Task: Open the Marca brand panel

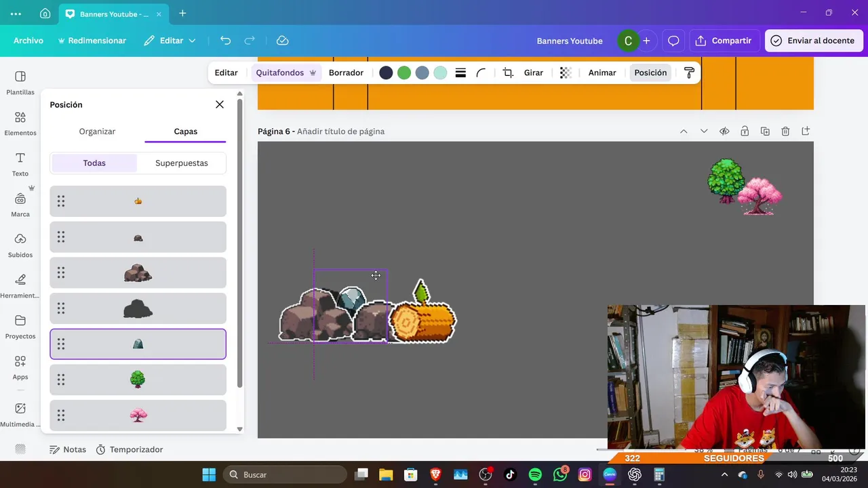Action: (20, 205)
